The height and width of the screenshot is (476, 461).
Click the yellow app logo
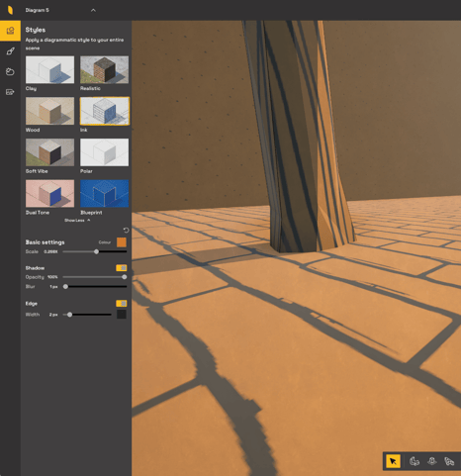coord(10,10)
